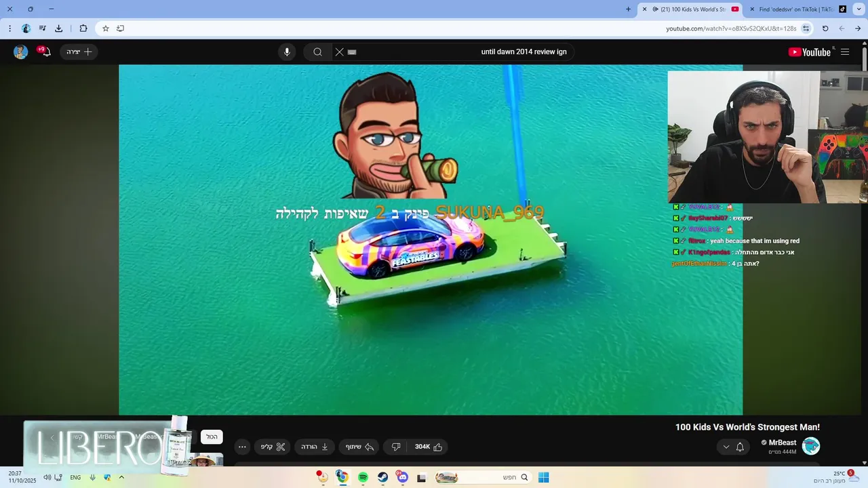
Task: Open YouTube home via the YouTube logo
Action: click(809, 52)
